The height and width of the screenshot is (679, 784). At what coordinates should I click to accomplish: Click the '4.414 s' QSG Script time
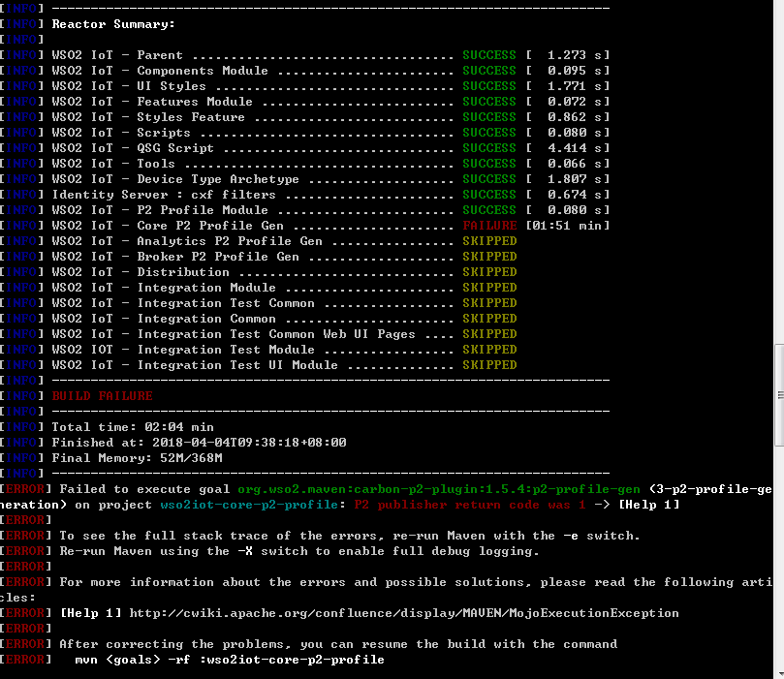(574, 148)
